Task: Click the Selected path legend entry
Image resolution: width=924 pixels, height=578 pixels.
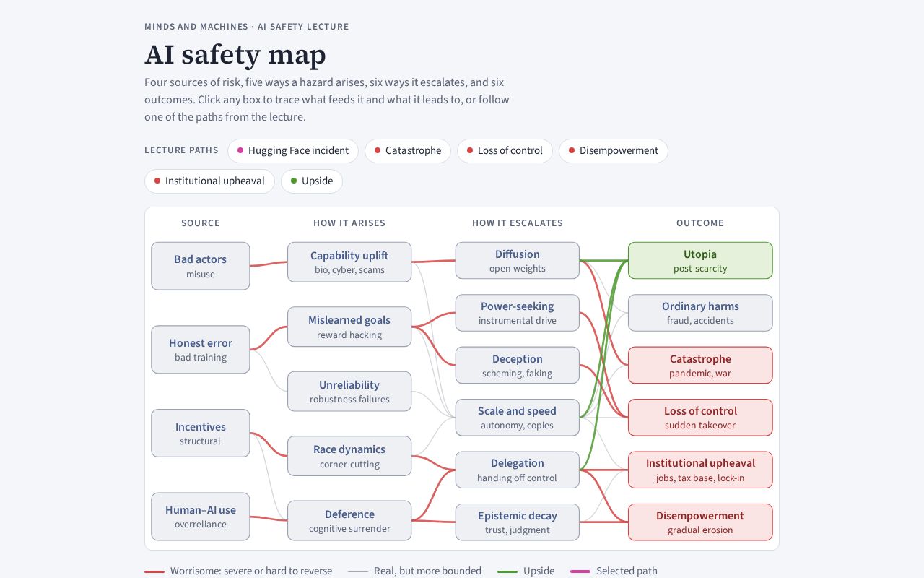Action: pos(614,571)
